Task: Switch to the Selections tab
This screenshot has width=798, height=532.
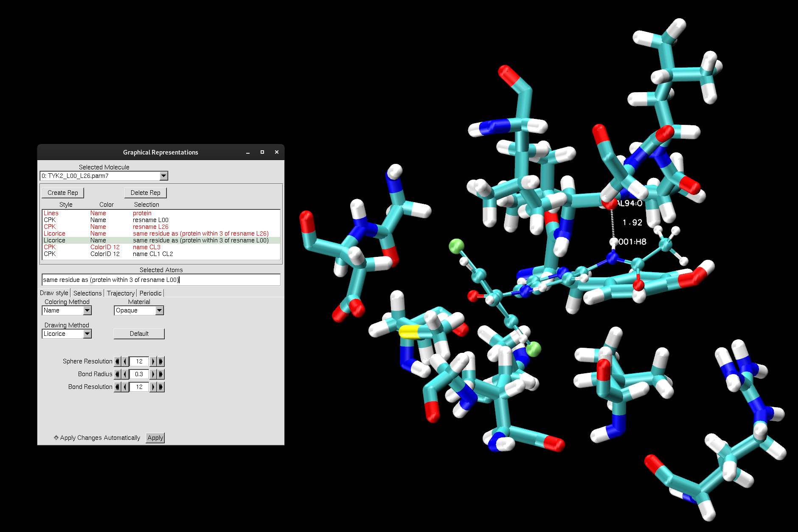Action: pyautogui.click(x=87, y=293)
